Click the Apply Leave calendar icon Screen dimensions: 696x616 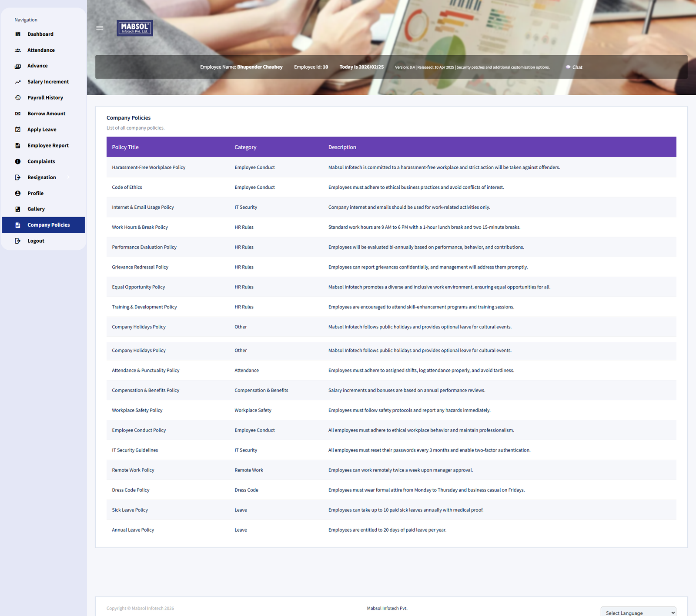pos(18,130)
